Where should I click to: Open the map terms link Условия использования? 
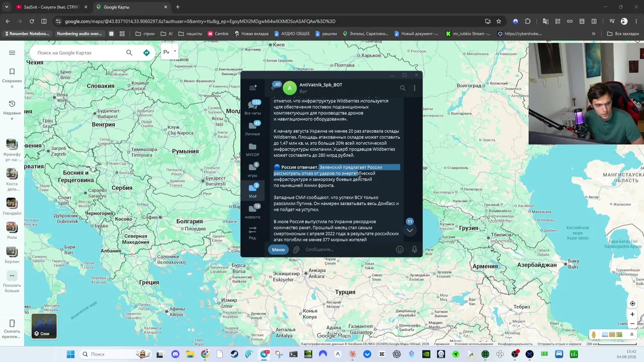pos(474,344)
